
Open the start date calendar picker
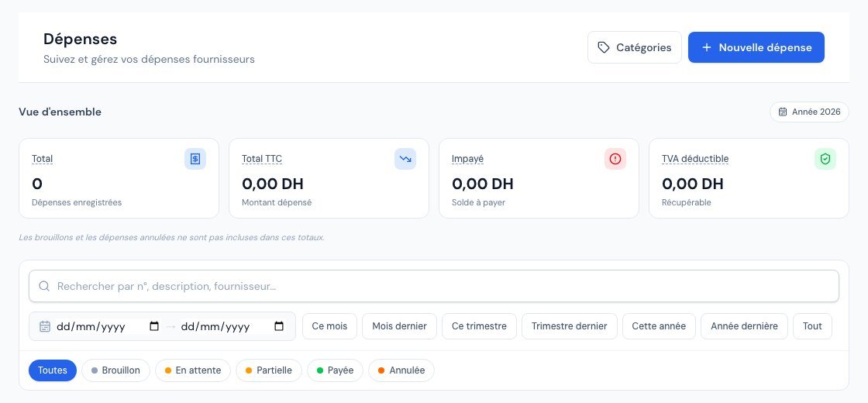coord(154,326)
